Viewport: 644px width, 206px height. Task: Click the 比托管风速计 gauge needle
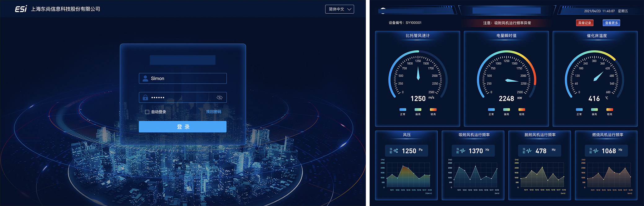pyautogui.click(x=418, y=74)
